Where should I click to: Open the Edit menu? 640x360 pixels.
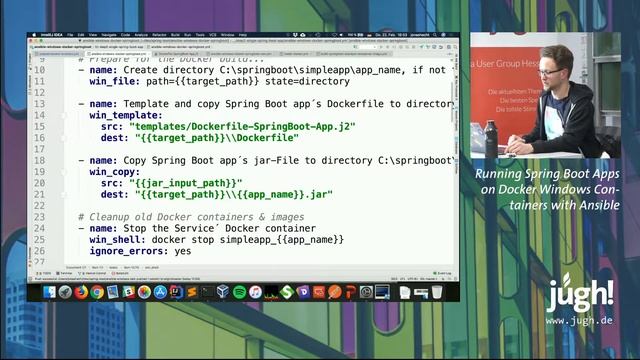pos(81,35)
